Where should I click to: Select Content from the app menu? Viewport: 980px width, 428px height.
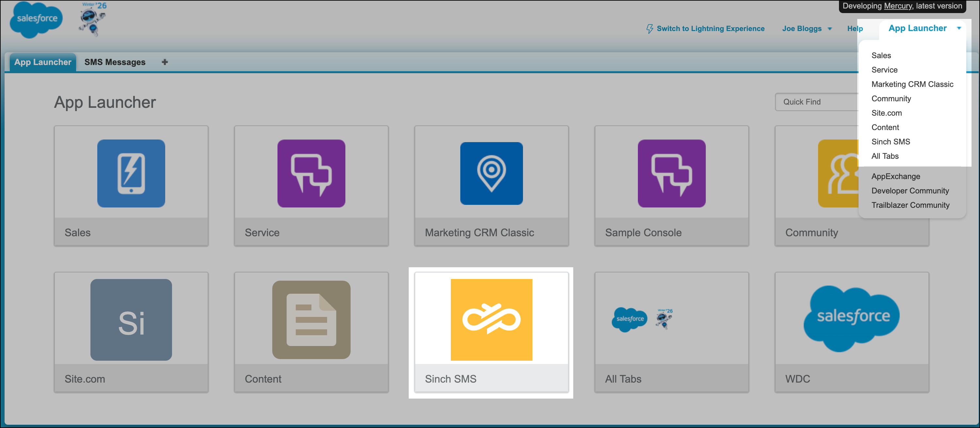point(885,127)
